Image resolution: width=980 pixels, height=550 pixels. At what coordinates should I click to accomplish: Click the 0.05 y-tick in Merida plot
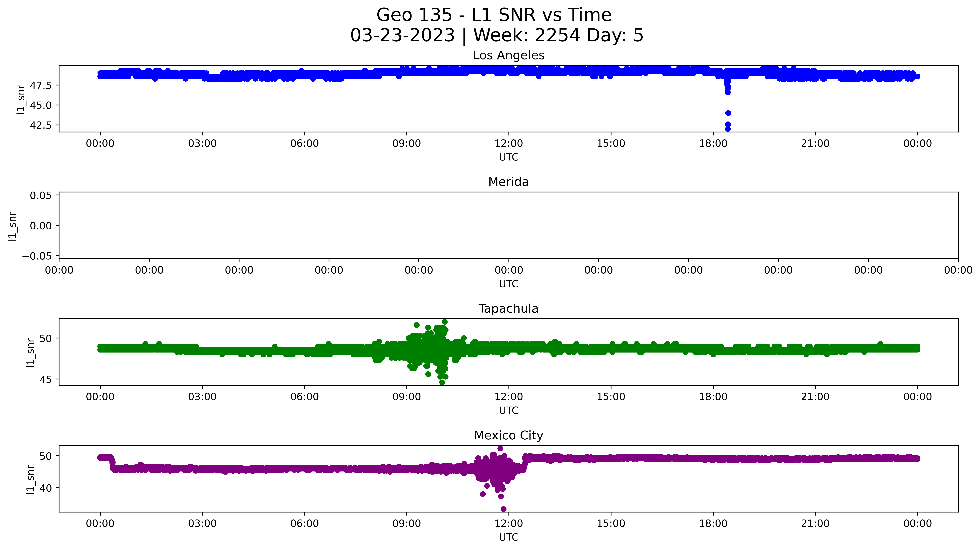tap(41, 196)
